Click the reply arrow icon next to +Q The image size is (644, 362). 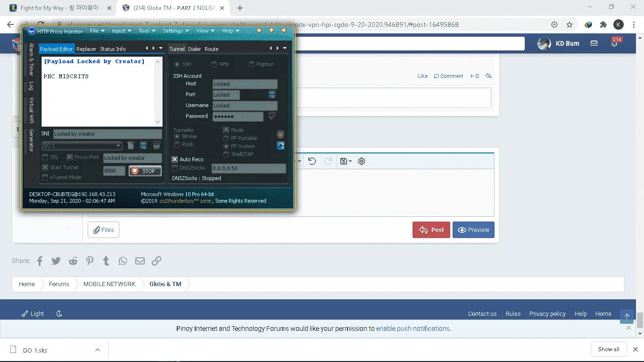pyautogui.click(x=488, y=76)
